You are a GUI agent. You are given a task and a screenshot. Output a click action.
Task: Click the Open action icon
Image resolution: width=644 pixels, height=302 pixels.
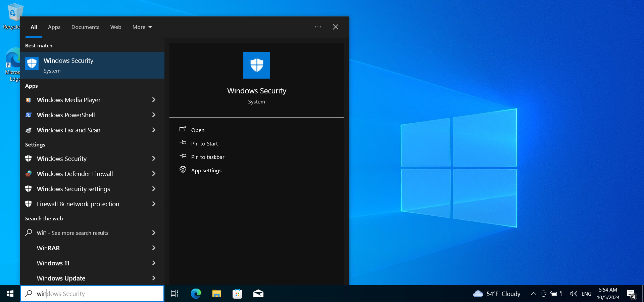(183, 129)
